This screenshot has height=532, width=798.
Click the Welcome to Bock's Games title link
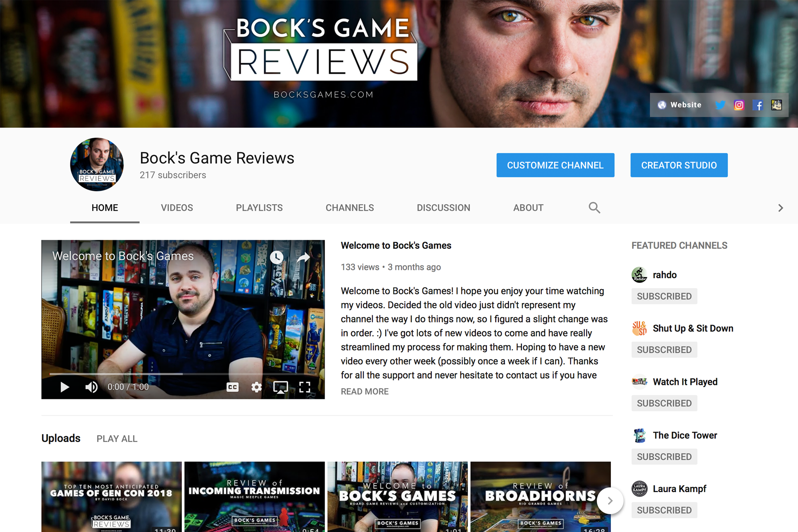click(x=396, y=245)
